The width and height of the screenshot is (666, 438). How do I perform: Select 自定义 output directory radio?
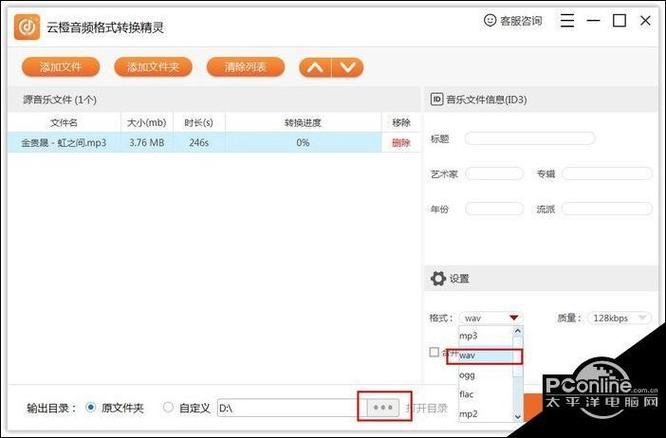pyautogui.click(x=168, y=408)
